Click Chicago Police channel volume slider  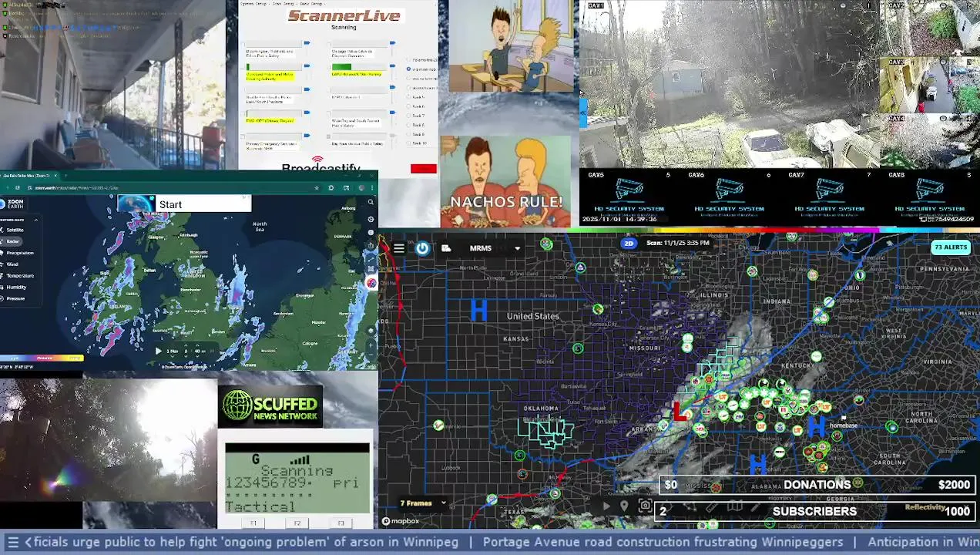[392, 43]
